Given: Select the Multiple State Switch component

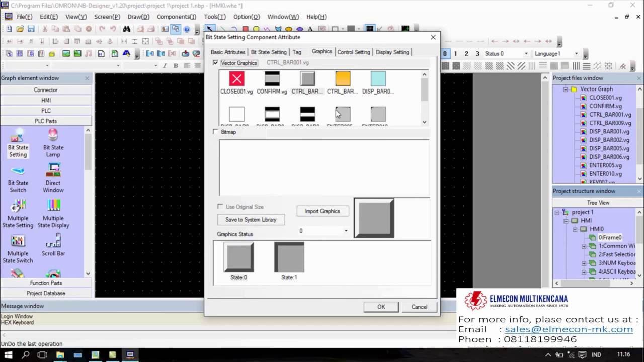Looking at the screenshot, I should (x=18, y=249).
